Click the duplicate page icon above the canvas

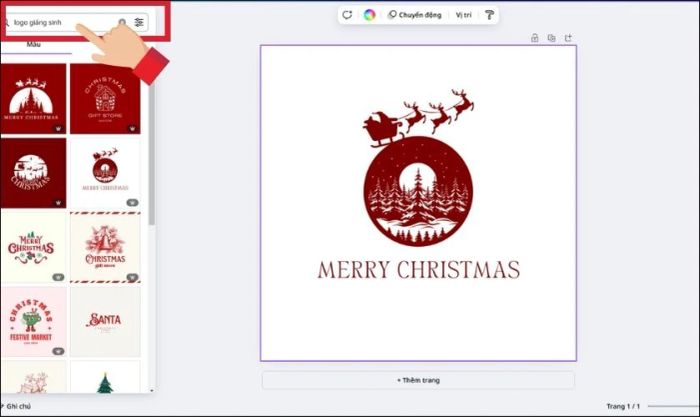coord(551,38)
